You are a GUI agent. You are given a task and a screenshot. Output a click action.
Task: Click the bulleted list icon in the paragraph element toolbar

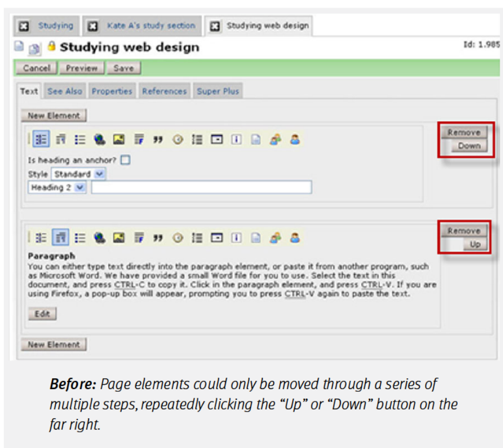coord(80,238)
